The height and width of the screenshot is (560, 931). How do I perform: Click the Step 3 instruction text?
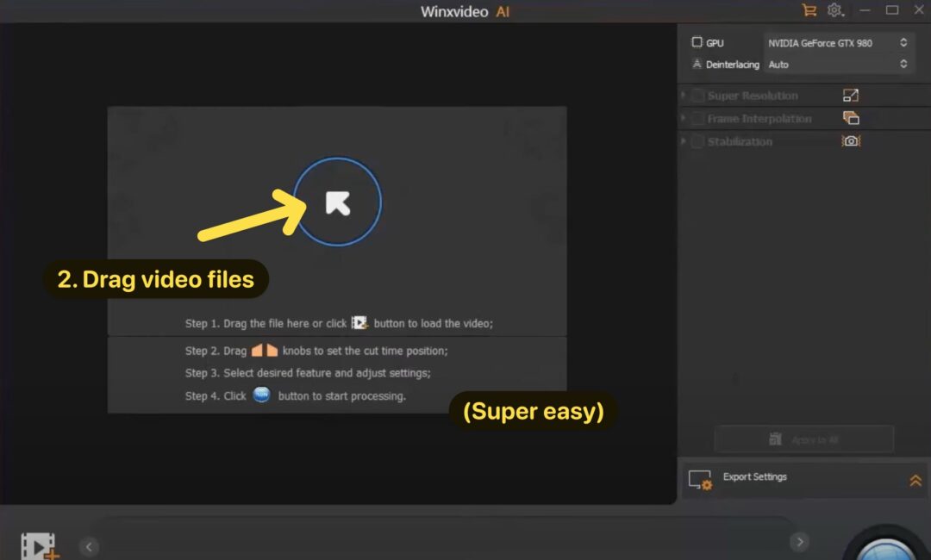tap(308, 373)
